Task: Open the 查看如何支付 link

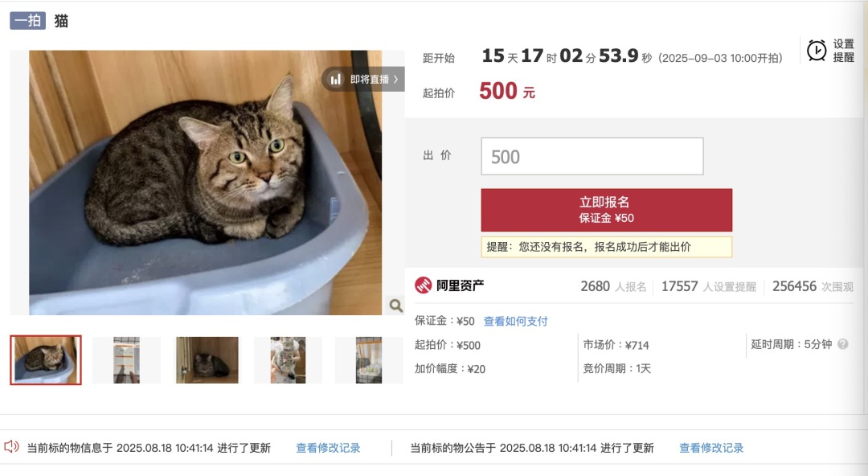Action: click(515, 322)
